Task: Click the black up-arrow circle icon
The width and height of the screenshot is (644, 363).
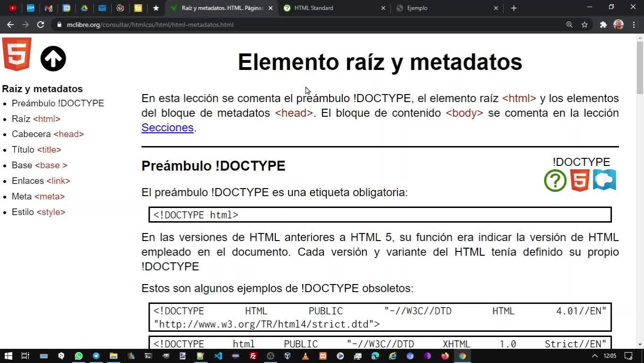Action: click(53, 59)
